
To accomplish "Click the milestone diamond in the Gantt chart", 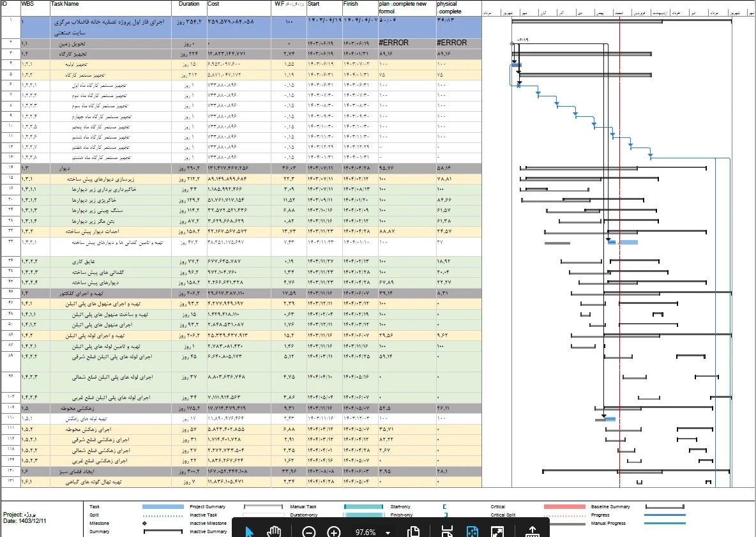I will pyautogui.click(x=511, y=44).
